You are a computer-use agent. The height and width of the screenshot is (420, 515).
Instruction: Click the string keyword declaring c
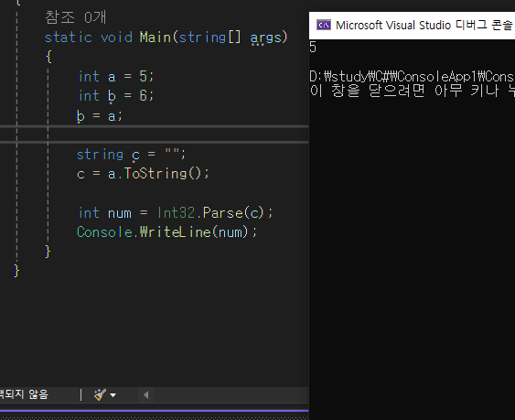(x=100, y=155)
